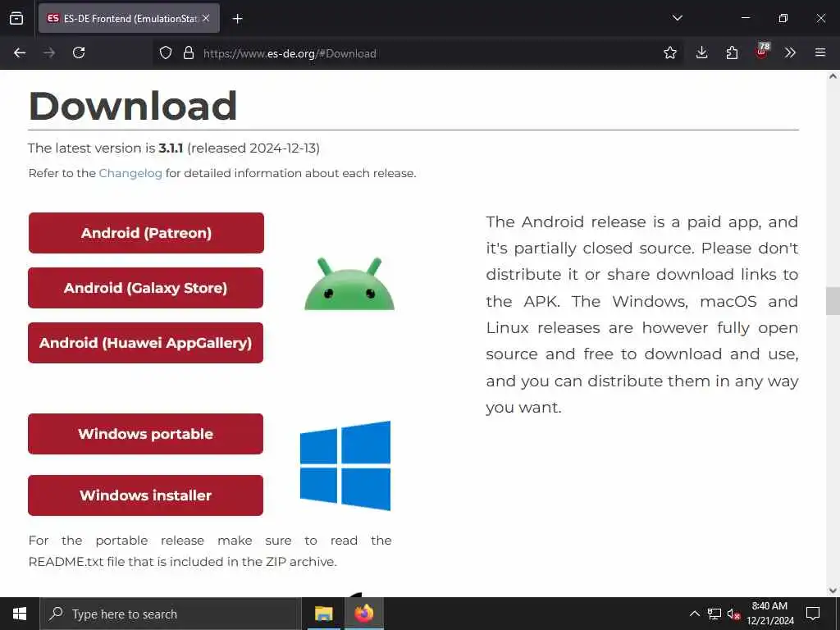Screen dimensions: 840x630
Task: Download via Android (Patreon) button
Action: [x=146, y=233]
